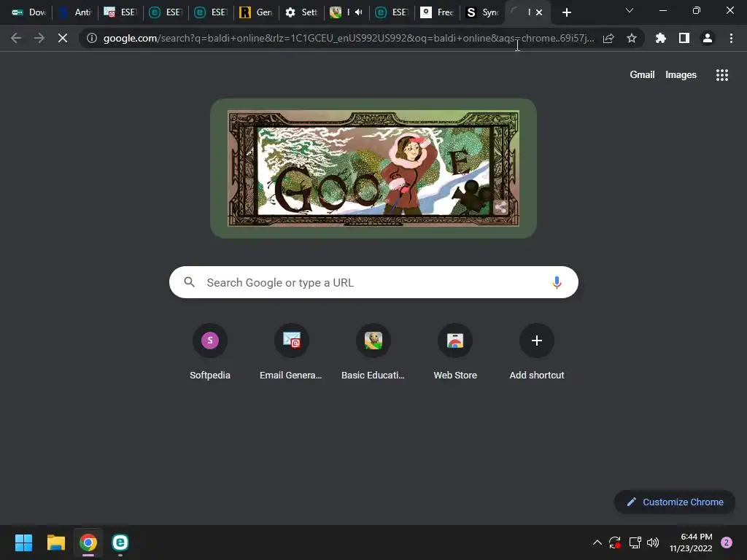The height and width of the screenshot is (560, 747).
Task: Open File Explorer from taskbar
Action: [55, 542]
